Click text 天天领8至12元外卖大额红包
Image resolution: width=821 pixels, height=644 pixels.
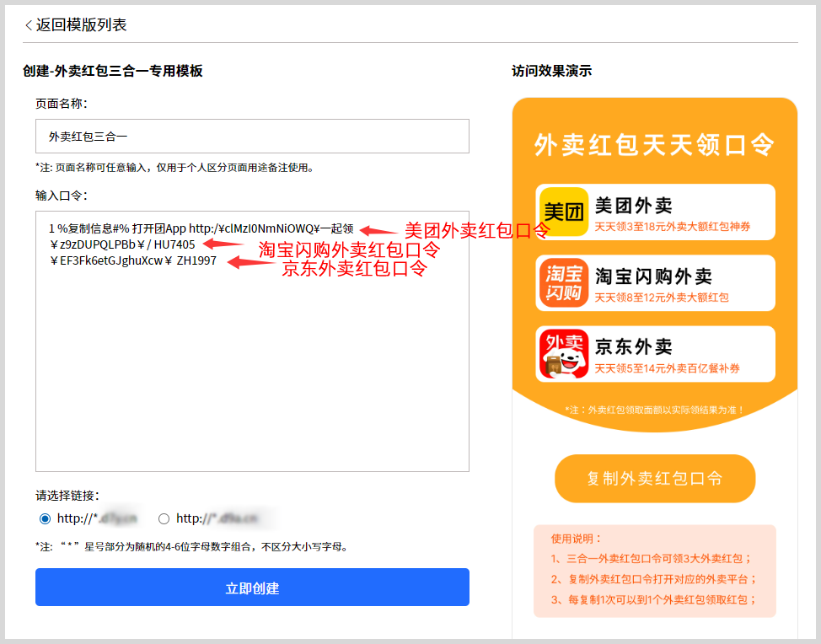pyautogui.click(x=662, y=298)
